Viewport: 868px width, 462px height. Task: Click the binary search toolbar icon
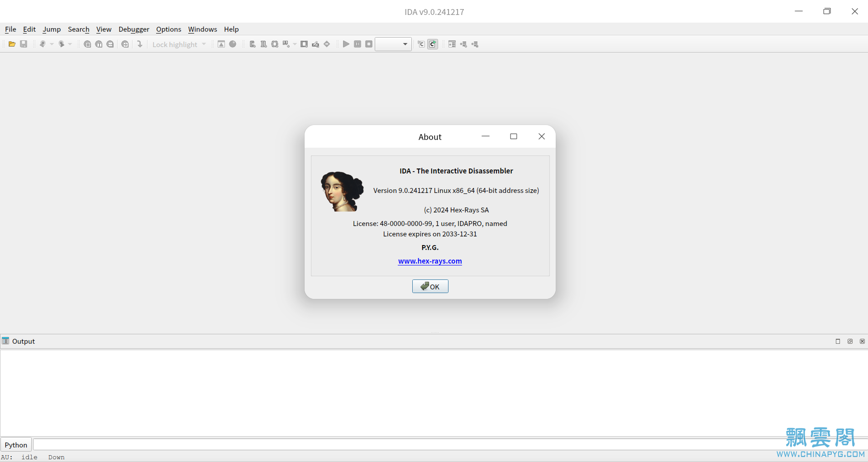click(110, 44)
